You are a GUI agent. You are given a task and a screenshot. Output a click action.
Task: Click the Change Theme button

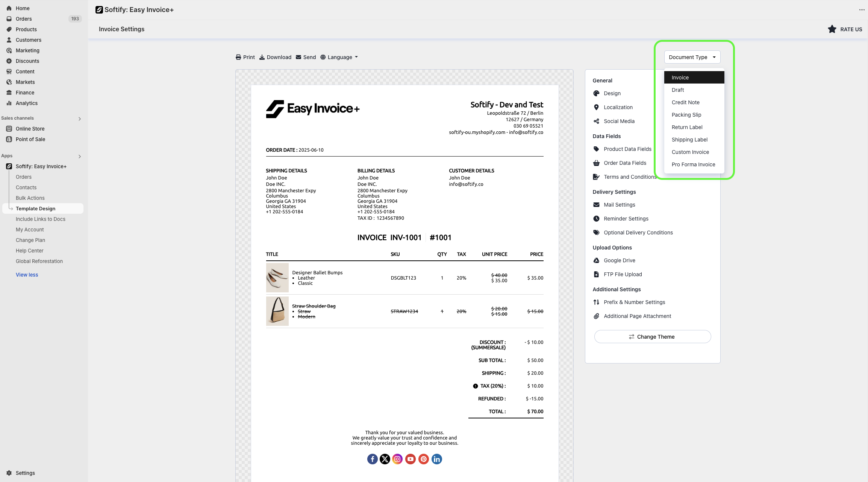click(652, 337)
